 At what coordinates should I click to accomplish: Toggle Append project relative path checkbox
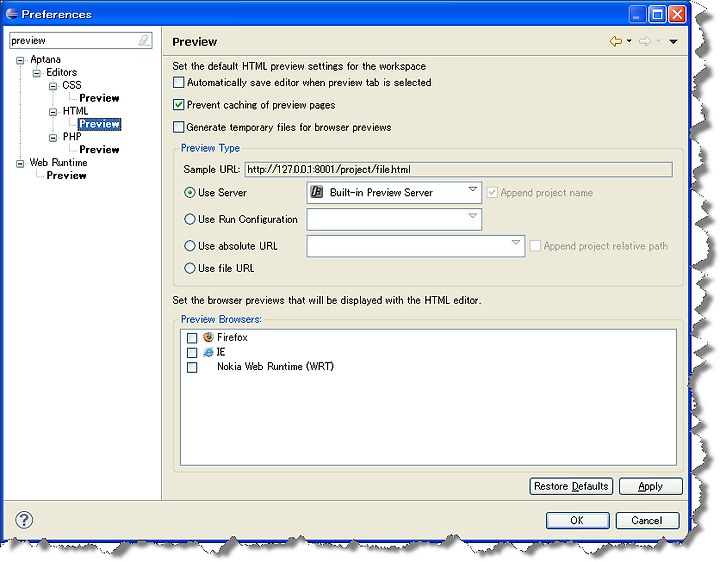pyautogui.click(x=535, y=246)
